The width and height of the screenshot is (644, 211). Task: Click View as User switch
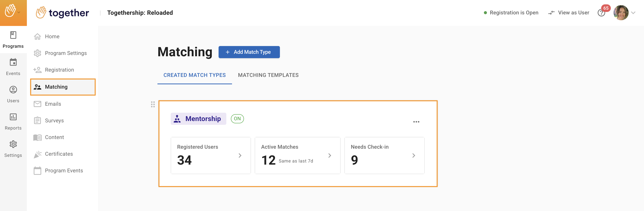tap(568, 13)
